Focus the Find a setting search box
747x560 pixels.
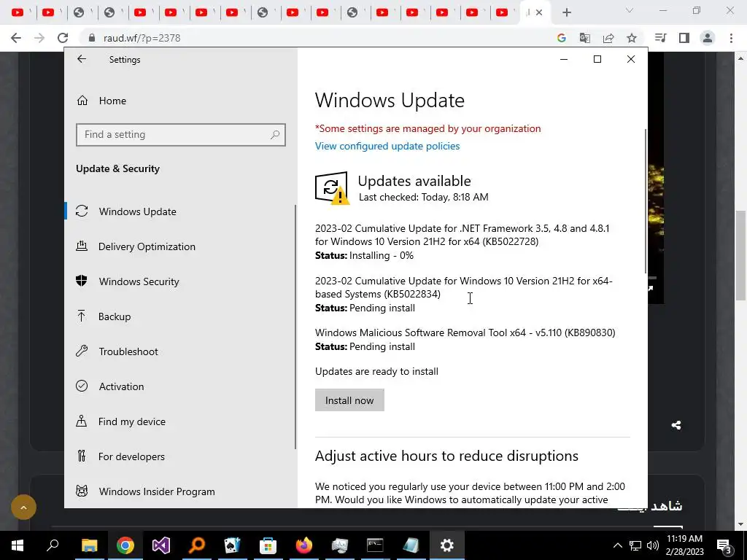181,135
